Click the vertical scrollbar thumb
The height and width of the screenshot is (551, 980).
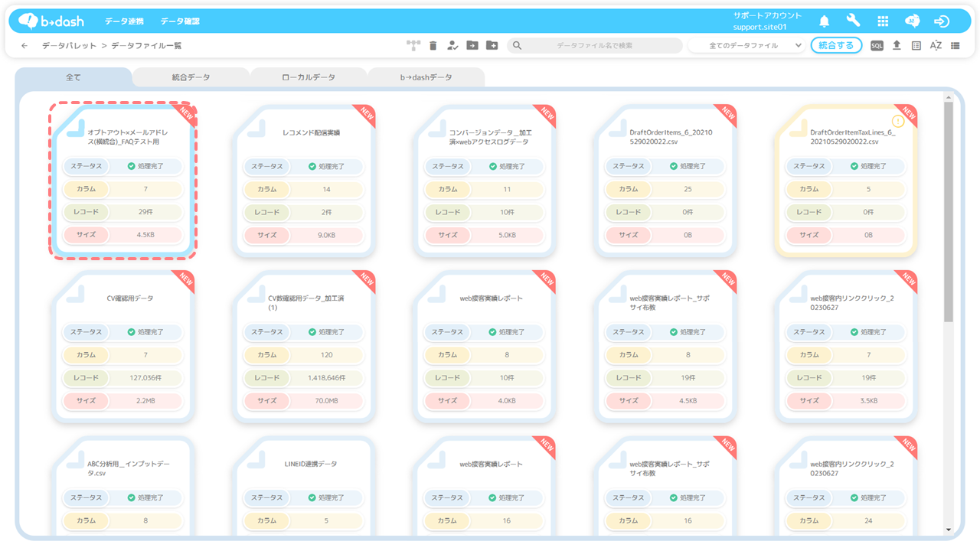click(949, 212)
